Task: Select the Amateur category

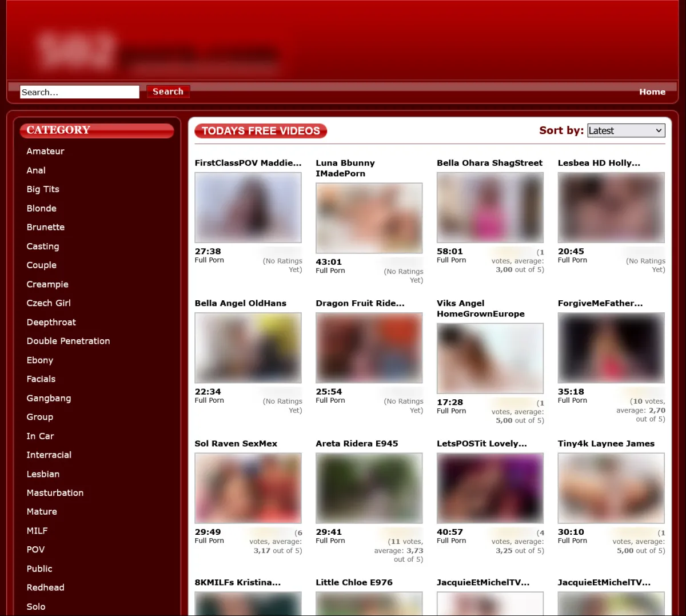Action: [45, 151]
